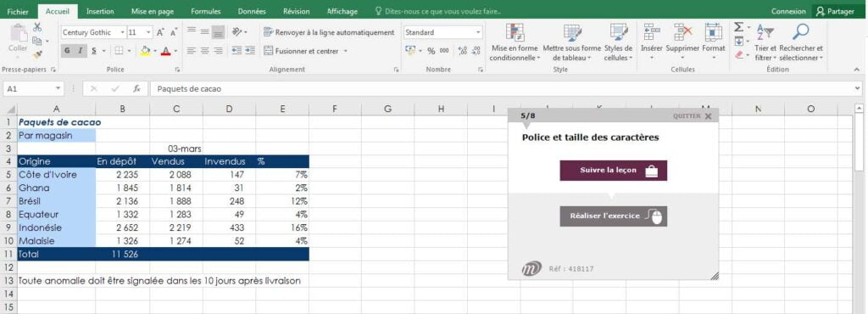The height and width of the screenshot is (314, 868).
Task: Open the Police group dialog launcher
Action: click(x=177, y=70)
